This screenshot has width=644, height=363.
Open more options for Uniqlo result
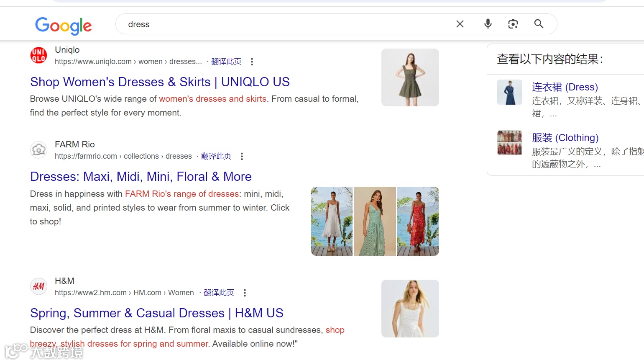point(252,62)
